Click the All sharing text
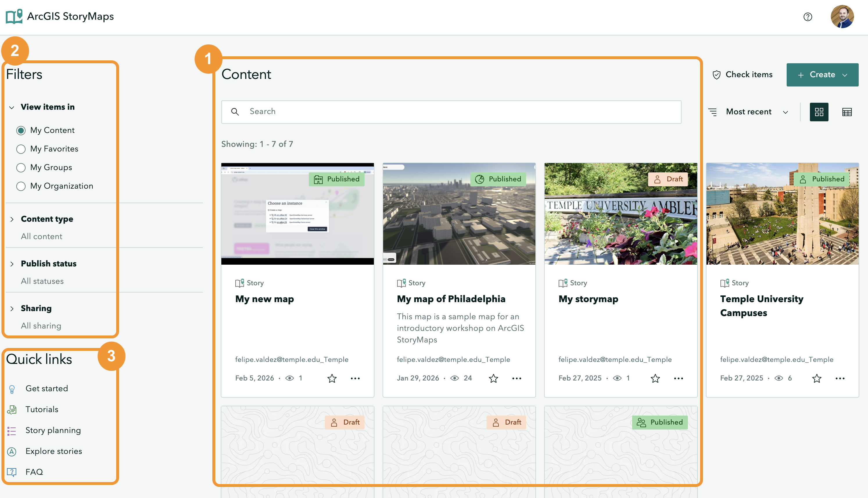Viewport: 868px width, 498px height. (41, 326)
